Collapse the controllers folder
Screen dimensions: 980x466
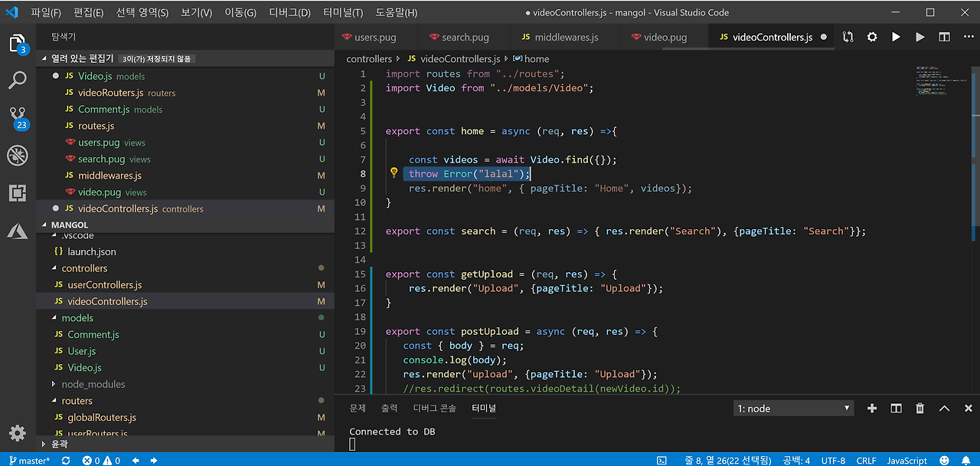tap(185, 268)
